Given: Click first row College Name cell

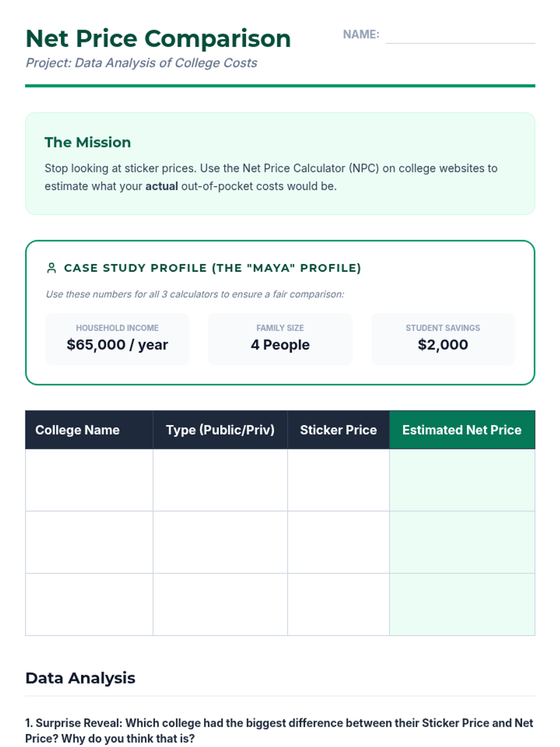Looking at the screenshot, I should (89, 480).
